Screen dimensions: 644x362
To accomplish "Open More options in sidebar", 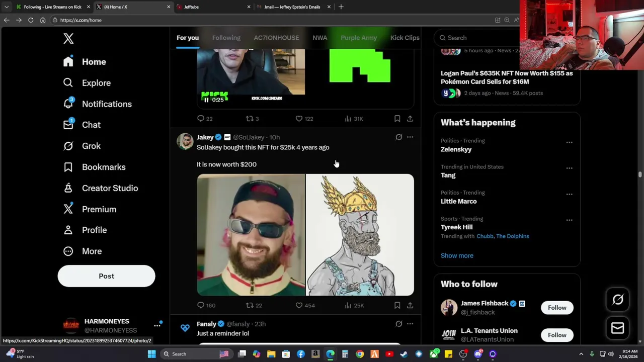I will click(x=82, y=251).
